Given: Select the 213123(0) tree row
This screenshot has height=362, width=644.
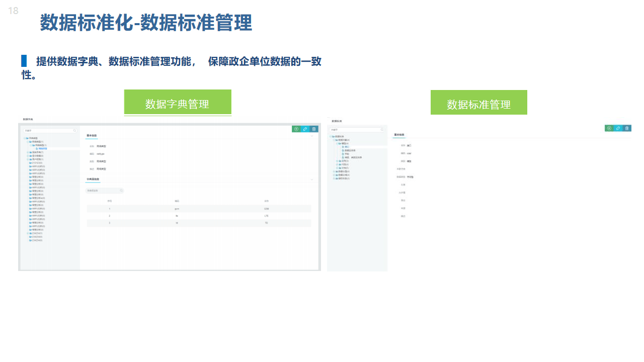Looking at the screenshot, I should pos(37,163).
